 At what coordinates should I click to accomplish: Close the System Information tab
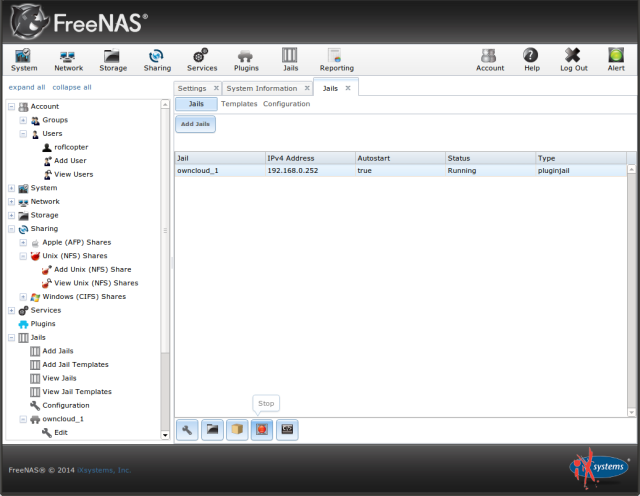click(x=307, y=88)
